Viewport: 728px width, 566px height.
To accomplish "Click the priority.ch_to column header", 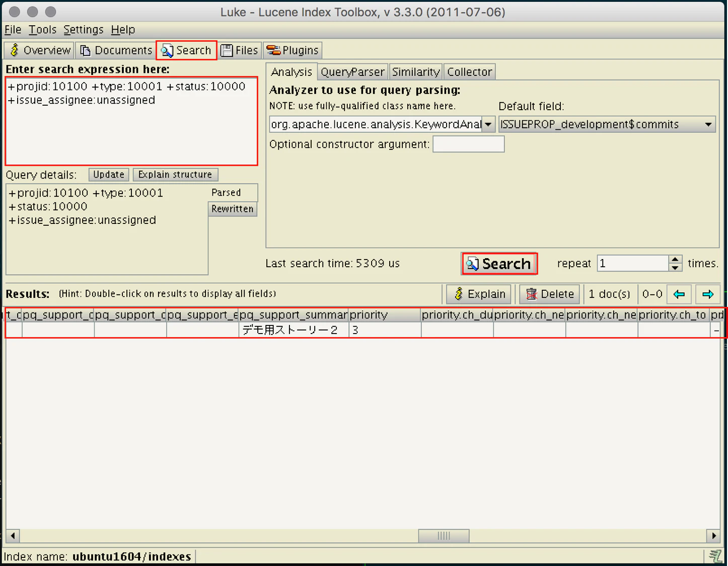I will click(x=674, y=315).
